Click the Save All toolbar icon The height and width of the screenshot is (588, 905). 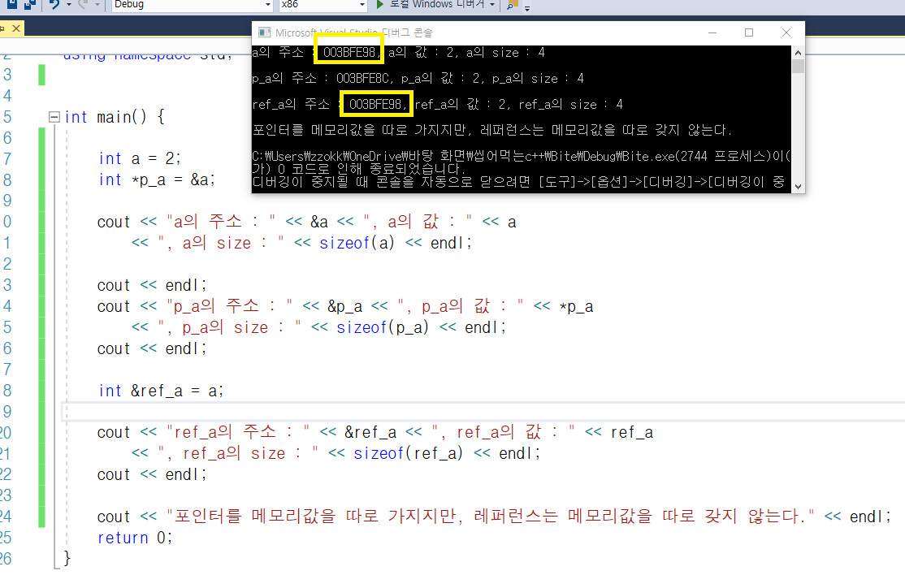[x=30, y=4]
